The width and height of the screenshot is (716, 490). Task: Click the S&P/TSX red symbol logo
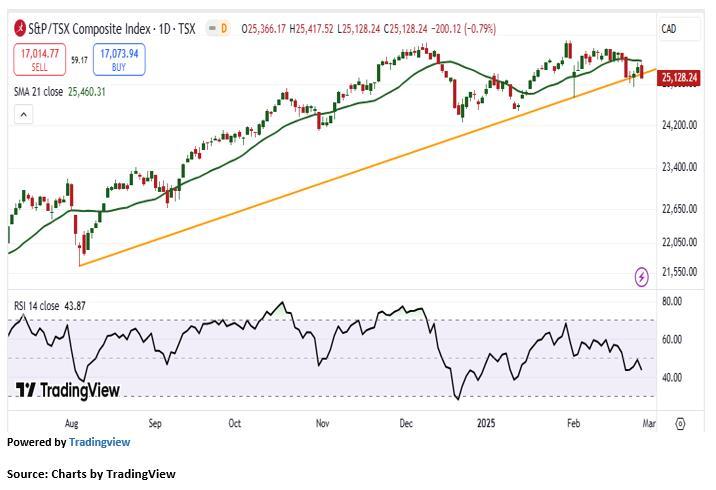coord(19,28)
